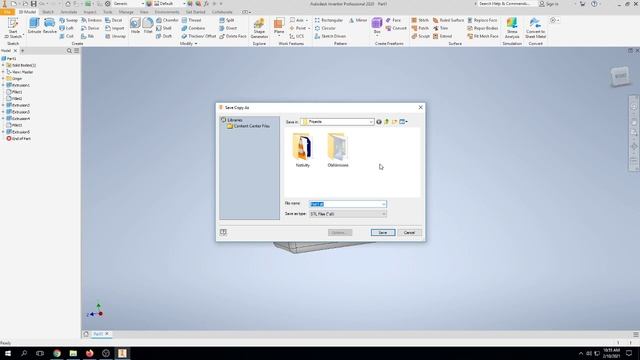Click Search Help & Commands box

tap(505, 4)
